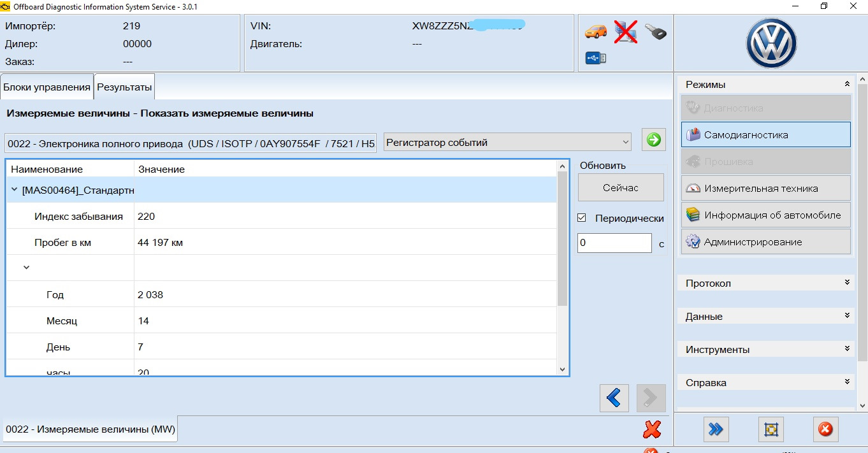
Task: Open Информация об автомобиле
Action: (766, 215)
